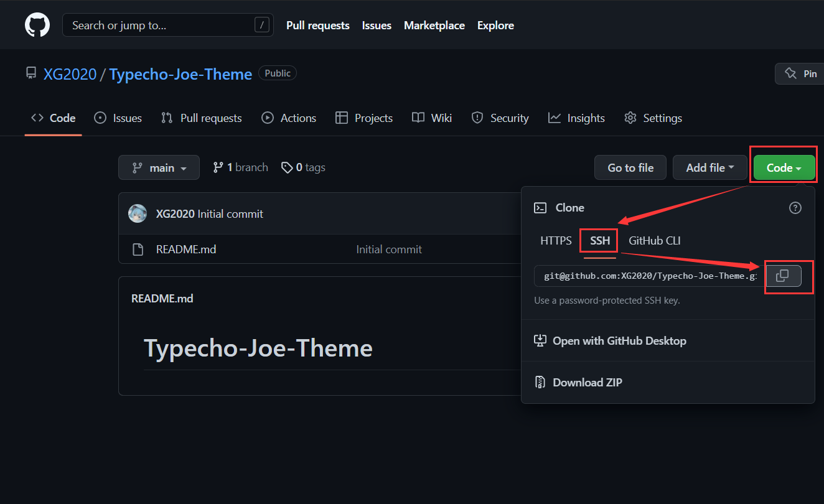Open the Actions tab
The height and width of the screenshot is (504, 824).
point(289,118)
